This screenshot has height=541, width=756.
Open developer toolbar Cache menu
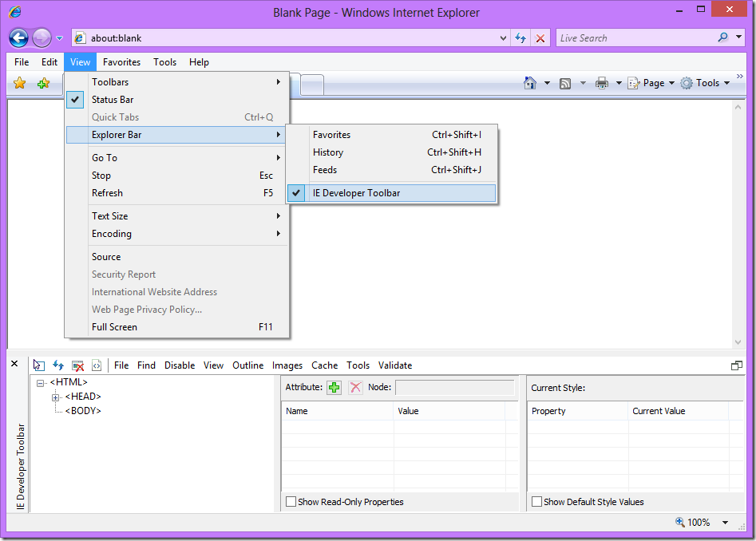(x=324, y=365)
